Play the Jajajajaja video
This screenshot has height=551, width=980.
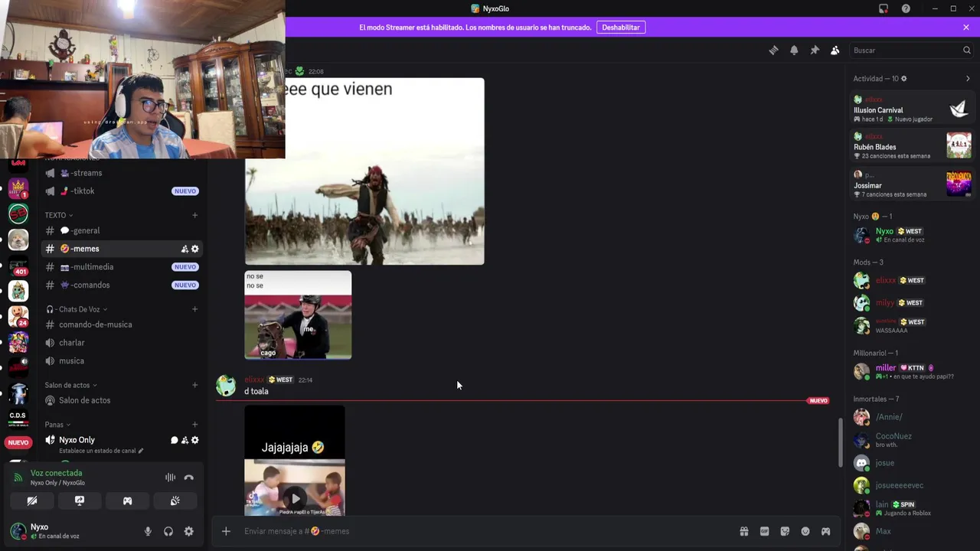[295, 499]
